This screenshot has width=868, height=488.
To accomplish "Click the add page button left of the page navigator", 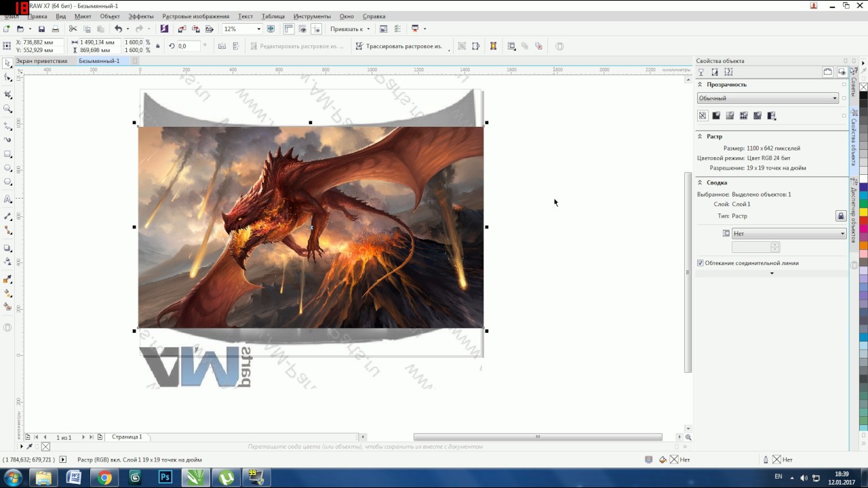I will pos(27,437).
